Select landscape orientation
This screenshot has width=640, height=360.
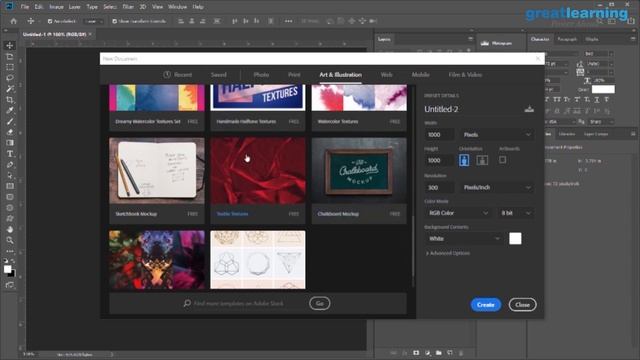pos(482,160)
